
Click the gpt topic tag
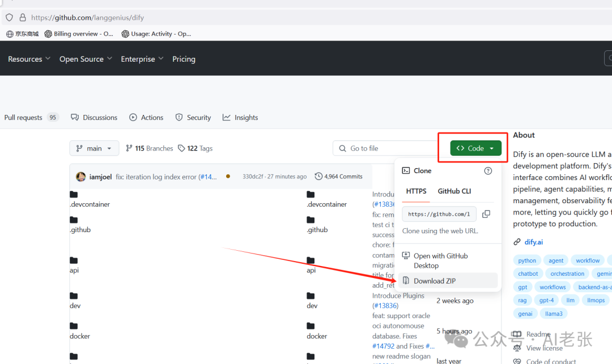[x=522, y=287]
